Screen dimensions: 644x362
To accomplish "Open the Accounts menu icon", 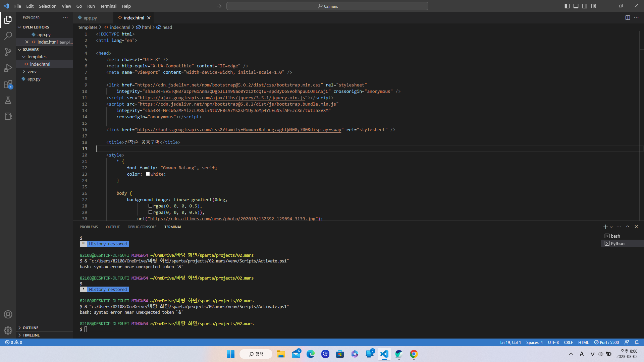I will (x=8, y=314).
